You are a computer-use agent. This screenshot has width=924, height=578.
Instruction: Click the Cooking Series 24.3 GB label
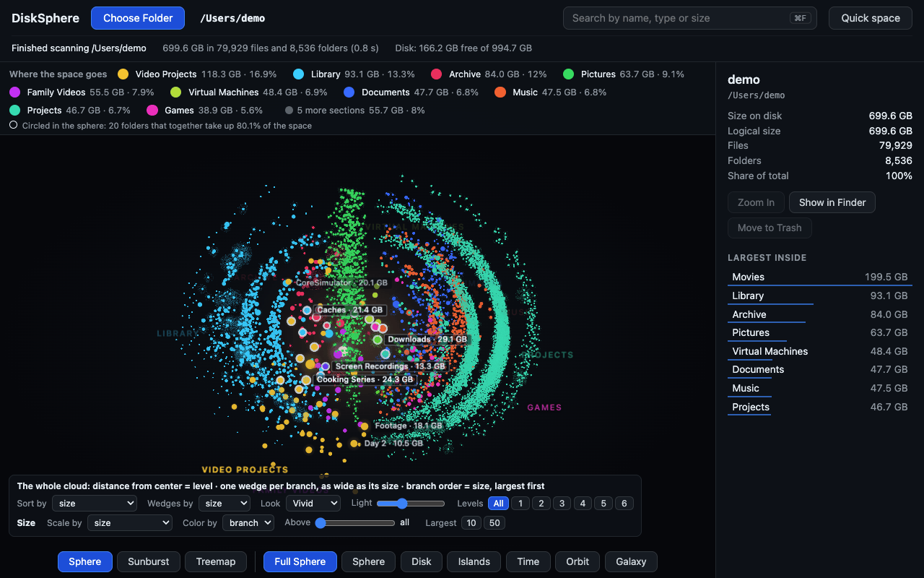[x=365, y=379]
